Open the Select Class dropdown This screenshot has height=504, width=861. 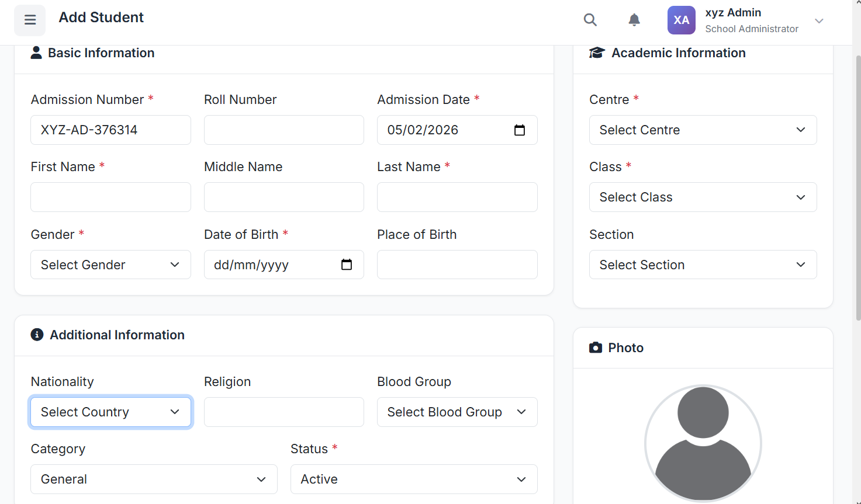pos(703,197)
